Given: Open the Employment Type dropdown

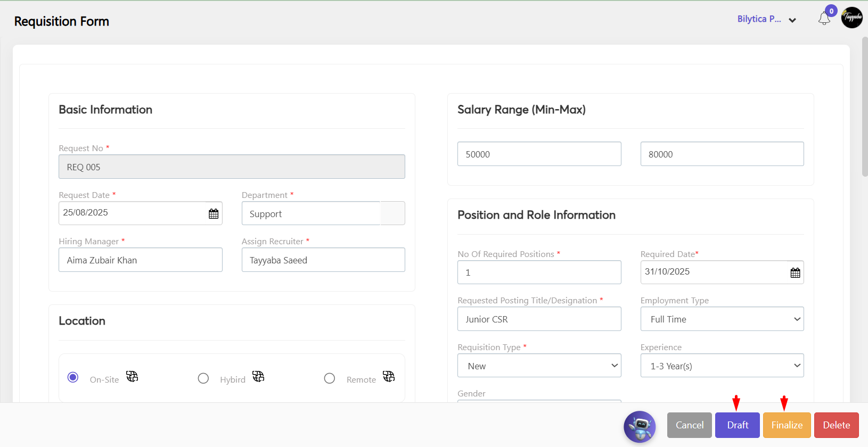Looking at the screenshot, I should 722,319.
